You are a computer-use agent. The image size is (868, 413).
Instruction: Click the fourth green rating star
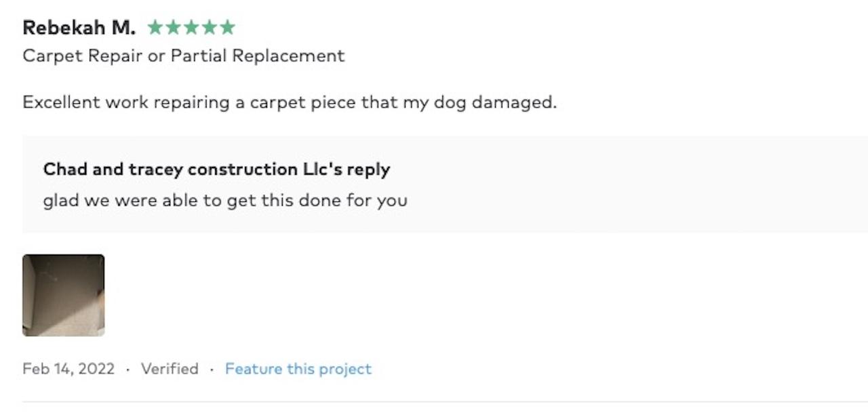210,28
